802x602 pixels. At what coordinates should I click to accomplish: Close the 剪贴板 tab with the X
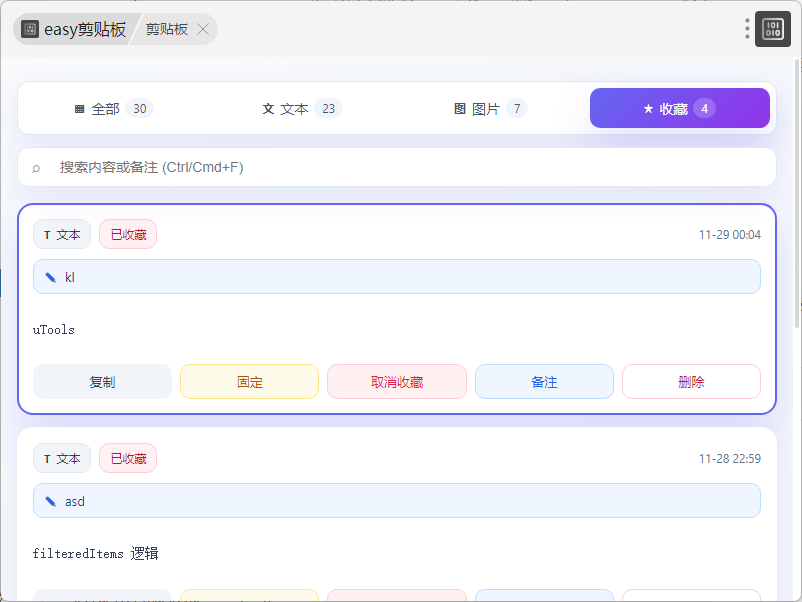[203, 29]
